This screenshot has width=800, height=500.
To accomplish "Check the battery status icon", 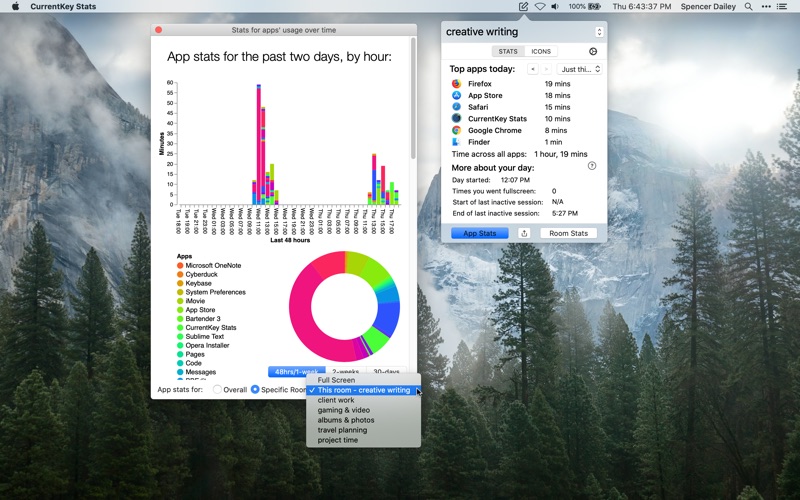I will click(x=594, y=7).
